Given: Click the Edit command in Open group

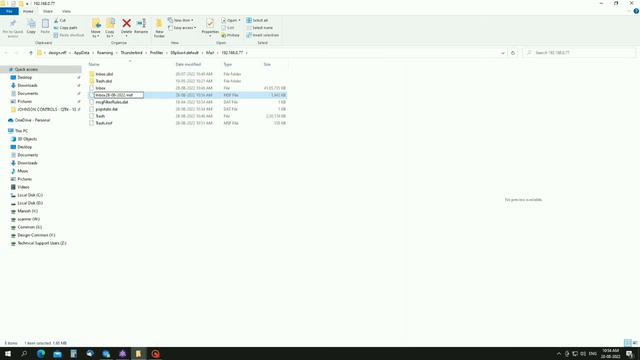Looking at the screenshot, I should pos(228,28).
